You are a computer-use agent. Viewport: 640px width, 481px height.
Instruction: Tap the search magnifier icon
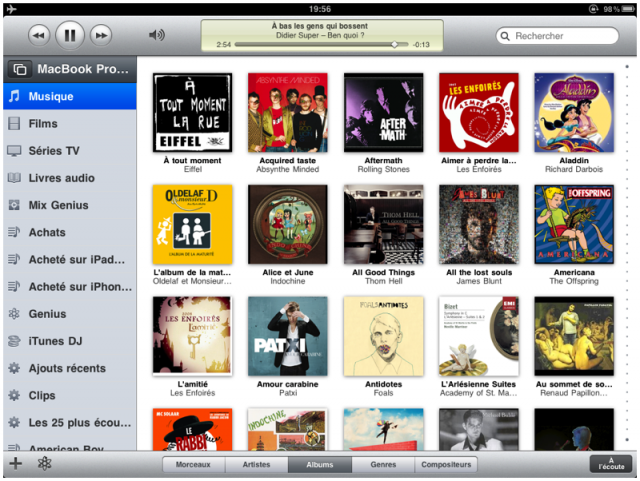pos(505,36)
